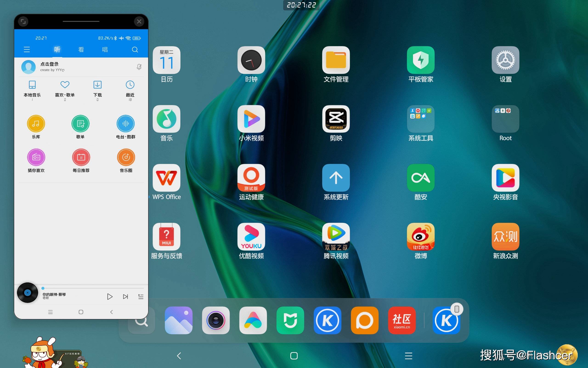Expand the 系统工具 folder

point(421,123)
